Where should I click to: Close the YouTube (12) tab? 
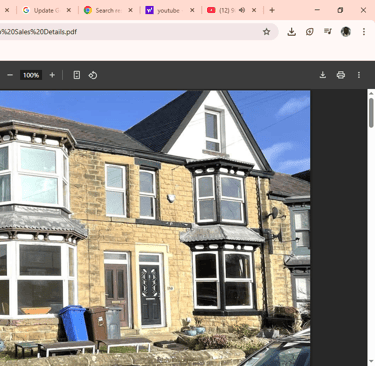pyautogui.click(x=254, y=10)
